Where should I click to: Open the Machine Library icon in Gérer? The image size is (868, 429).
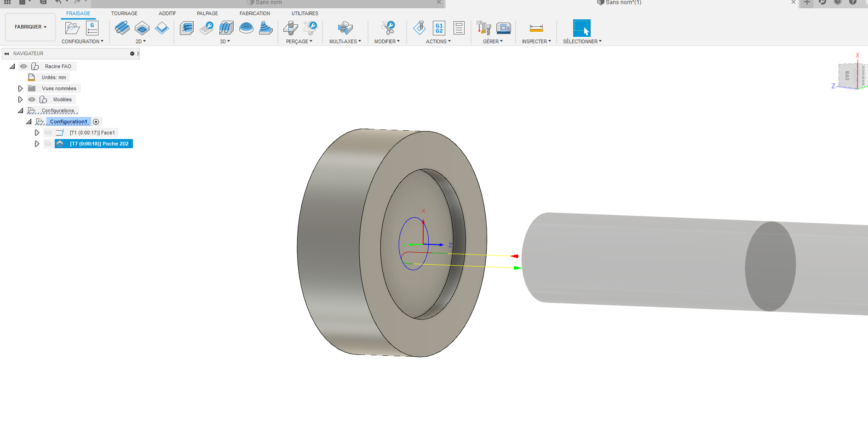[504, 28]
